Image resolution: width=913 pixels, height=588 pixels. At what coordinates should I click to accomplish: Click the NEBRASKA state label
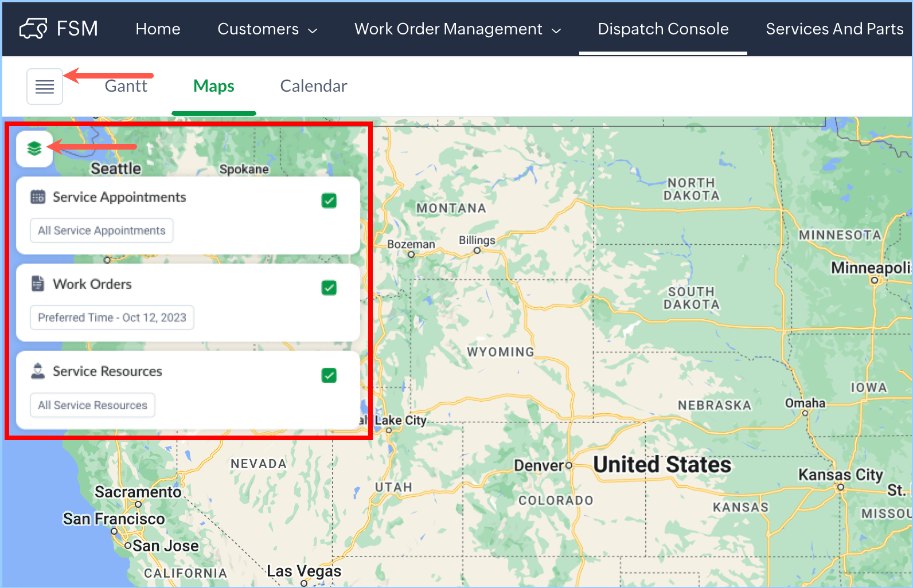[x=715, y=405]
